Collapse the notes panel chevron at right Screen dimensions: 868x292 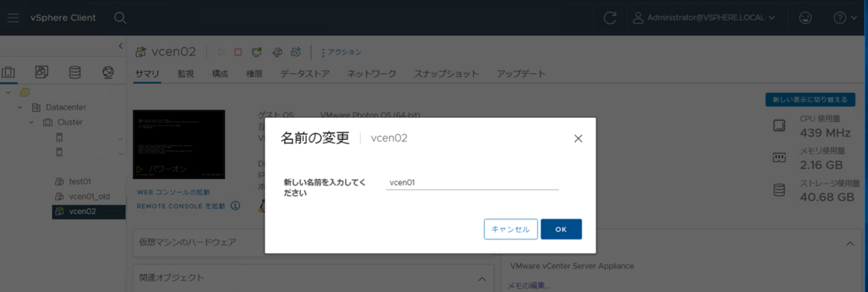pyautogui.click(x=850, y=244)
